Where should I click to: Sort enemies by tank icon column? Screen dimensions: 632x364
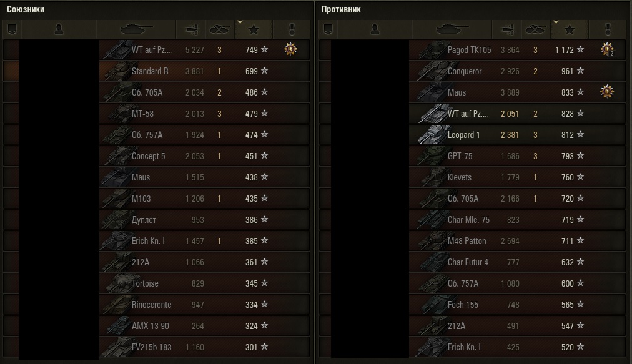[x=452, y=29]
